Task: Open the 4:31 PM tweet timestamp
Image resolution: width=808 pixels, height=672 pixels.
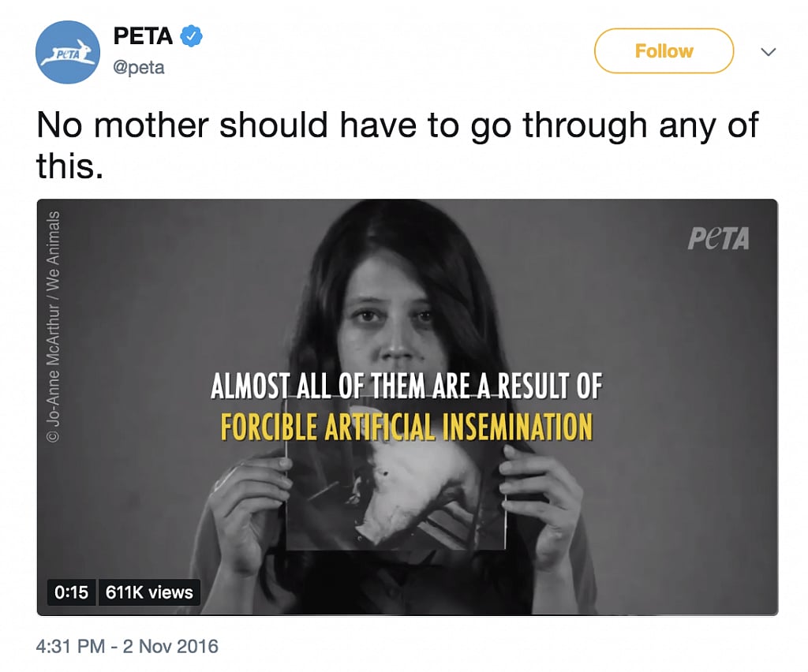Action: pos(128,647)
